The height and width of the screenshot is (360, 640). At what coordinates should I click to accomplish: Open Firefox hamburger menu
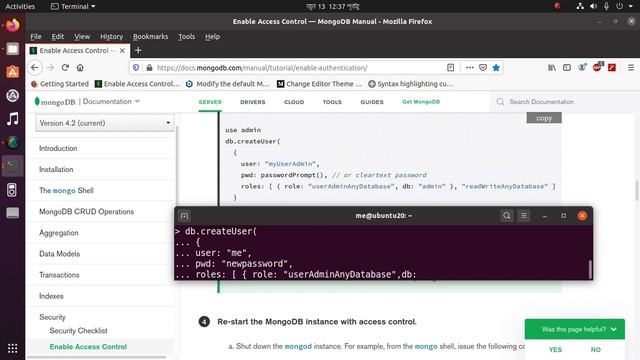pos(631,68)
